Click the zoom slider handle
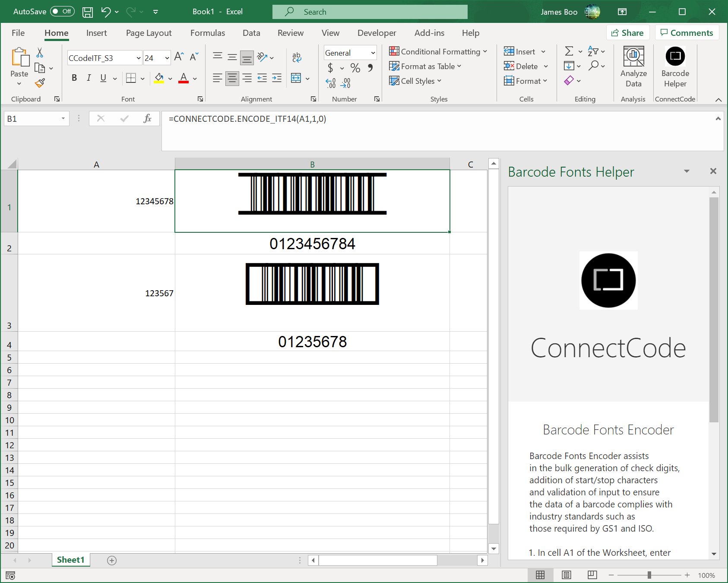The height and width of the screenshot is (583, 728). (649, 575)
